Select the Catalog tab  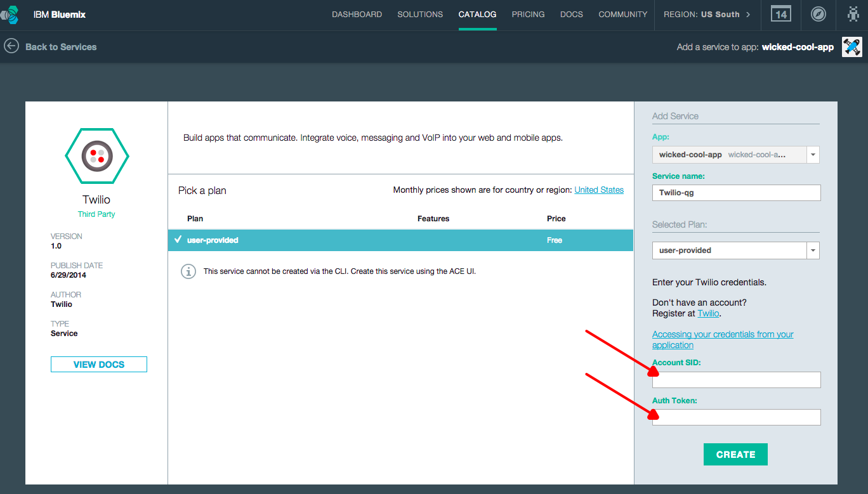[x=477, y=14]
